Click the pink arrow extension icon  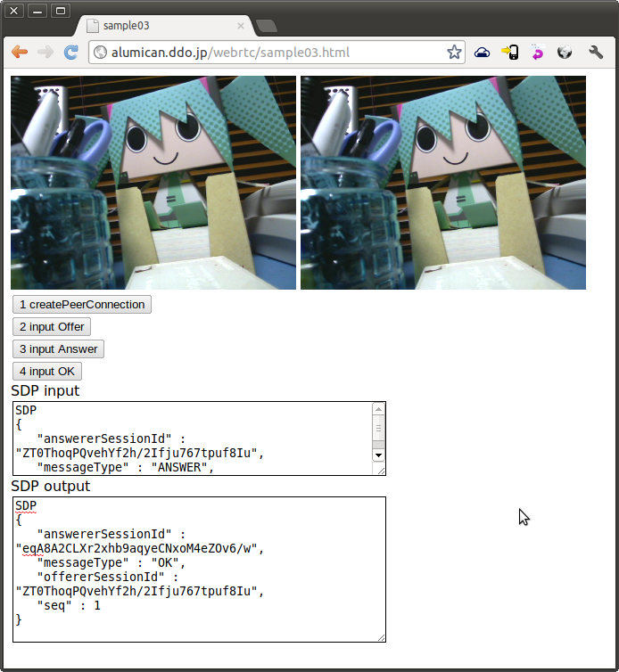click(537, 53)
